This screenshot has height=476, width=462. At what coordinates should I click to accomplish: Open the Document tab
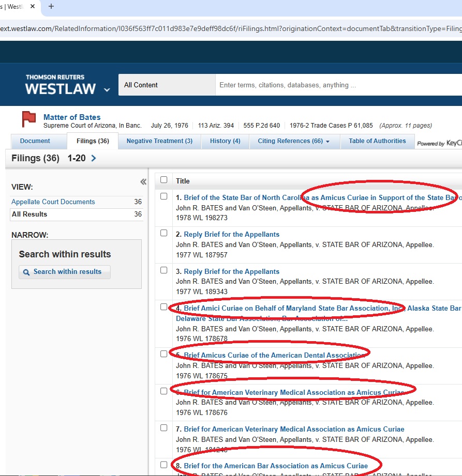tap(35, 141)
